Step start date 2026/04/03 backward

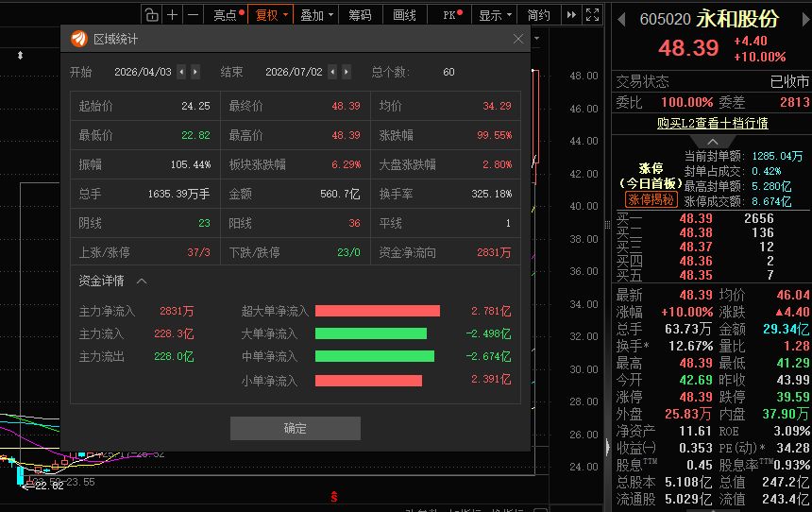pos(181,72)
